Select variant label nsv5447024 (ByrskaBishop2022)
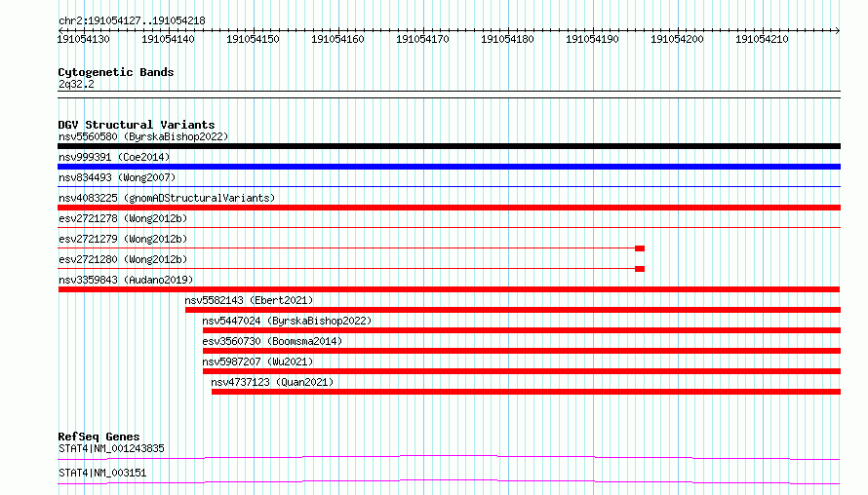868x495 pixels. tap(287, 321)
